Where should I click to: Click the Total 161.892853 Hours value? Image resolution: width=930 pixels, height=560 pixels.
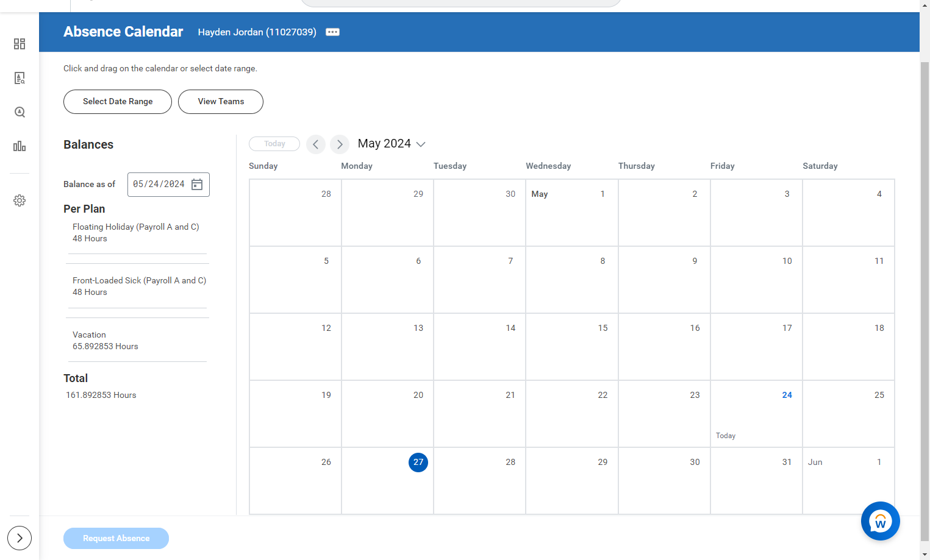coord(101,395)
